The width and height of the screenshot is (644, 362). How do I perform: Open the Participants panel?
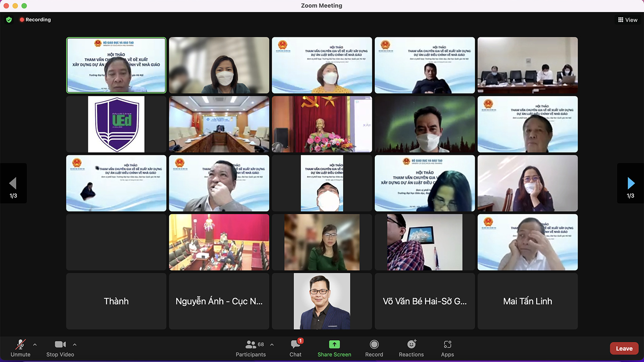251,348
